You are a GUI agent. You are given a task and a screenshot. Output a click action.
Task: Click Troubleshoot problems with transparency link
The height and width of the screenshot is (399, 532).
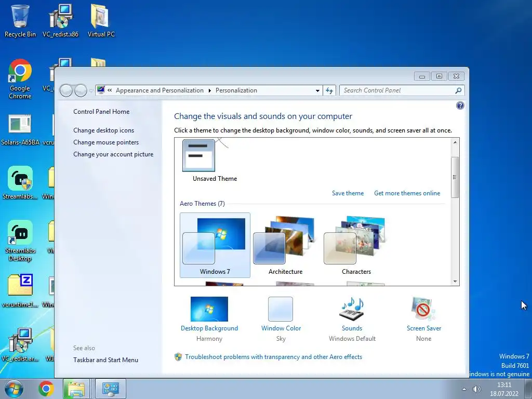click(x=273, y=357)
